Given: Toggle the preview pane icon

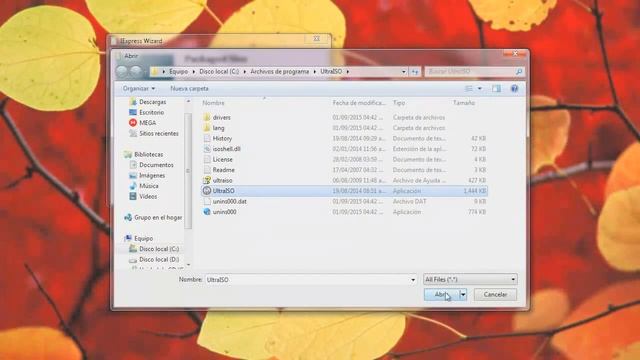Looking at the screenshot, I should pyautogui.click(x=496, y=89).
